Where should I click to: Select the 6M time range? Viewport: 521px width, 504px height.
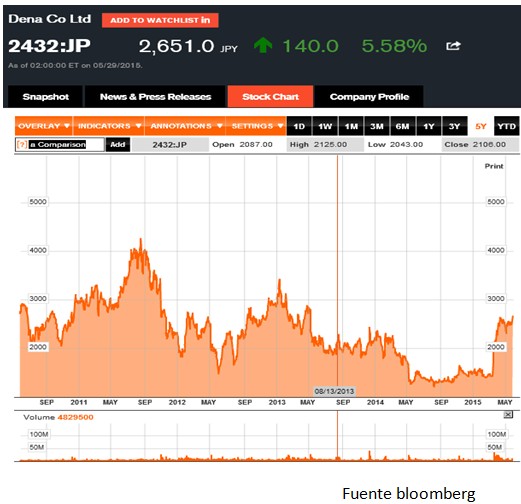click(402, 126)
